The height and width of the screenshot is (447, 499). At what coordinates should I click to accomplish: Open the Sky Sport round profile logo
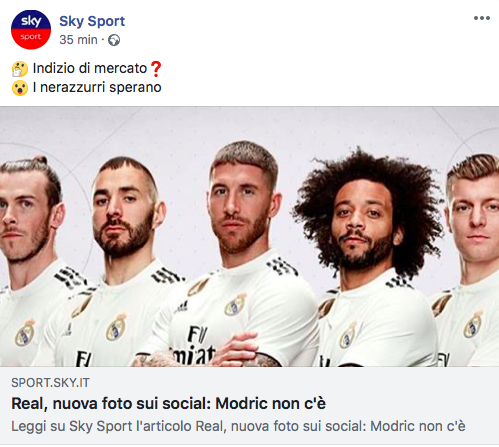click(31, 30)
